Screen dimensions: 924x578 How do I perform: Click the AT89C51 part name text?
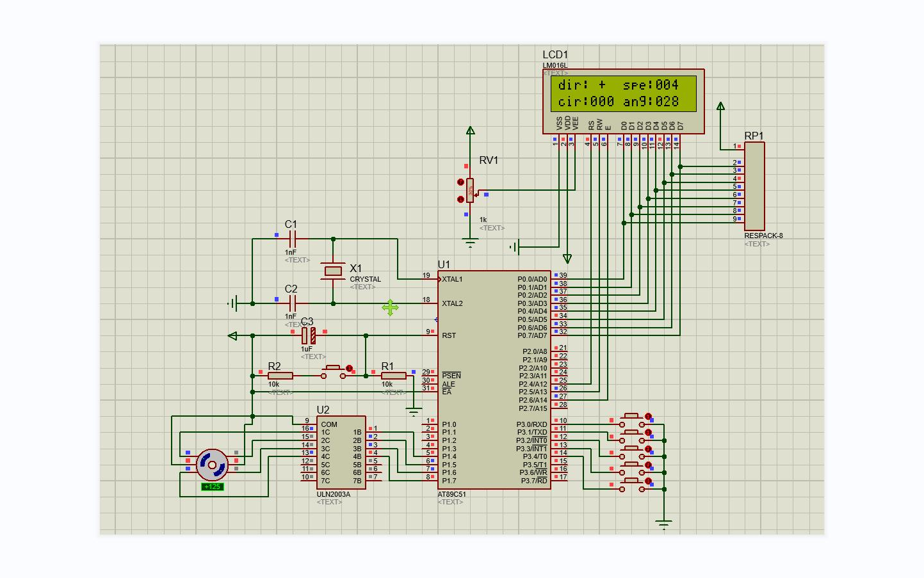pos(451,494)
